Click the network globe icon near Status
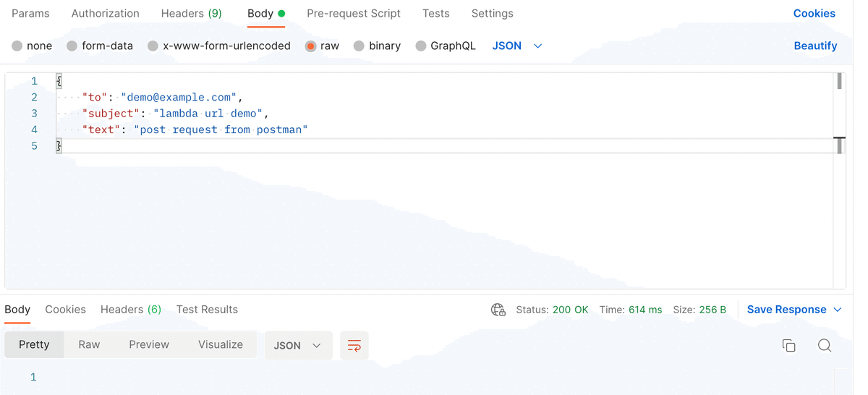Image resolution: width=868 pixels, height=395 pixels. (498, 310)
